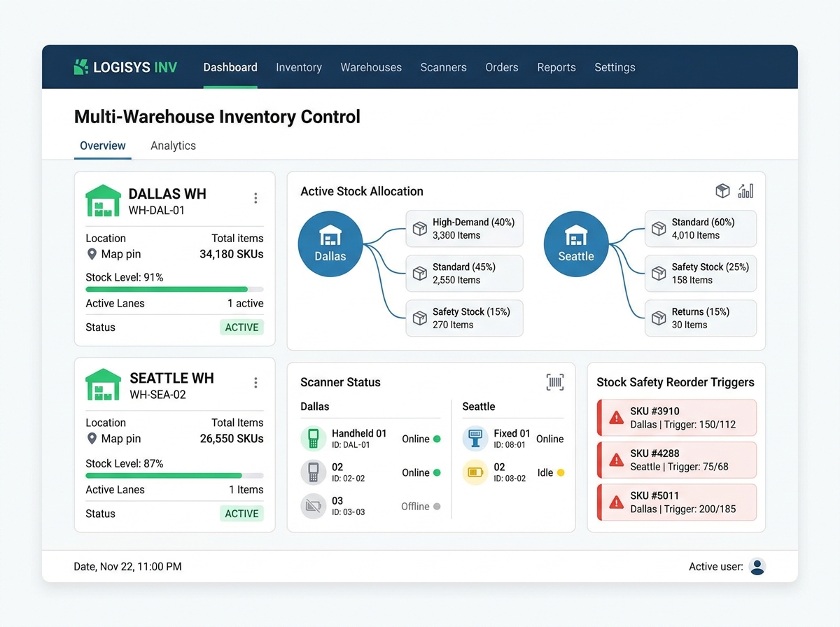The image size is (840, 627).
Task: Click the 'Date, Nov 22, 11:00 PM' footer text
Action: 127,567
